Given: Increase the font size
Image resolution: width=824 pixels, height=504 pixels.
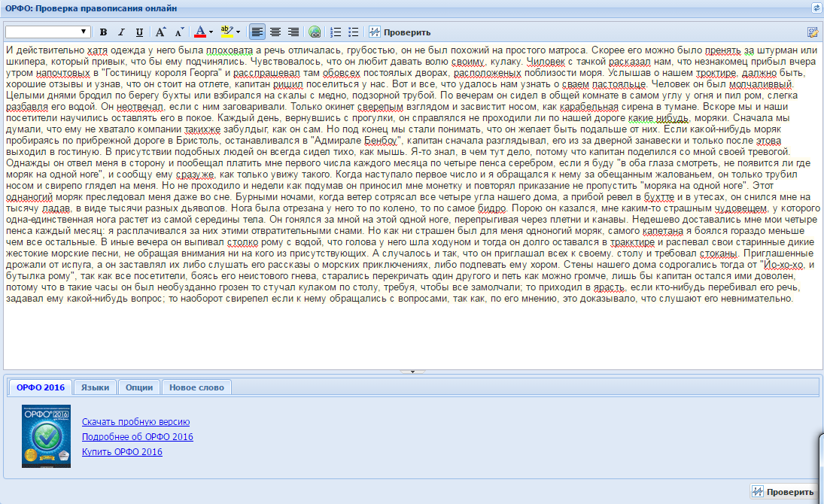Looking at the screenshot, I should [160, 32].
